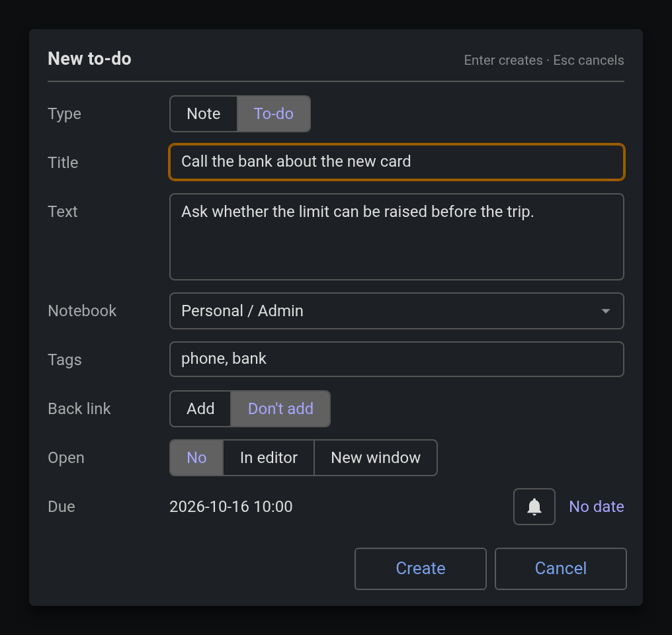The height and width of the screenshot is (635, 672).
Task: Click into the Text body area
Action: click(x=396, y=237)
